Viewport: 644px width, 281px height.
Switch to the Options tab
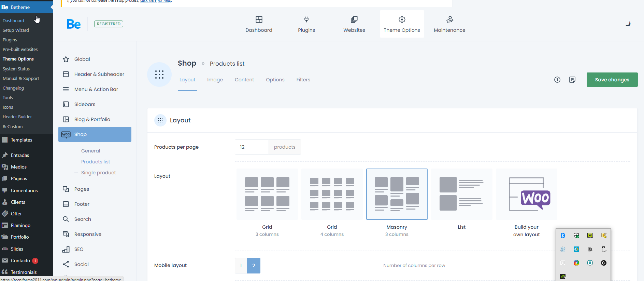275,80
